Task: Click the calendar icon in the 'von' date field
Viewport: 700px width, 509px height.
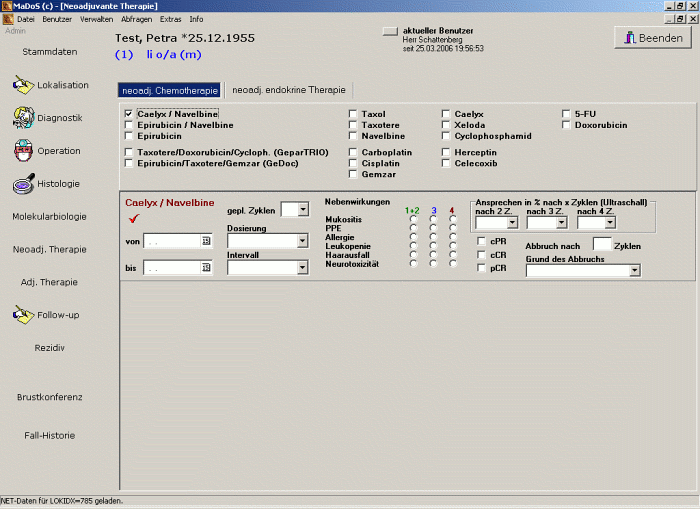Action: coord(205,241)
